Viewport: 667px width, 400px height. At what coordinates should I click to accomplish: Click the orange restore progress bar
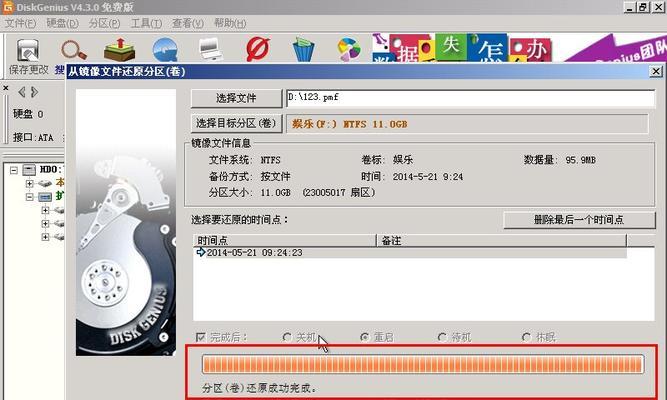(423, 365)
